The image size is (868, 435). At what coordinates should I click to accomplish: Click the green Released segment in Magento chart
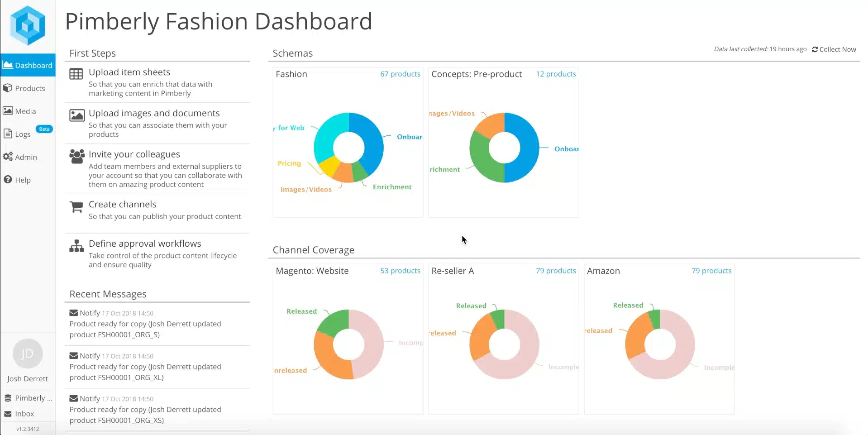coord(335,322)
